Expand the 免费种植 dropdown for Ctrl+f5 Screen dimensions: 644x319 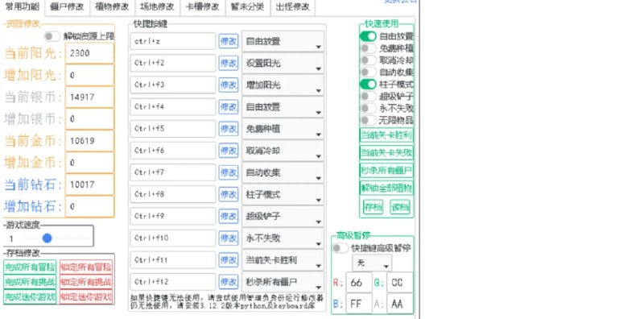283,129
